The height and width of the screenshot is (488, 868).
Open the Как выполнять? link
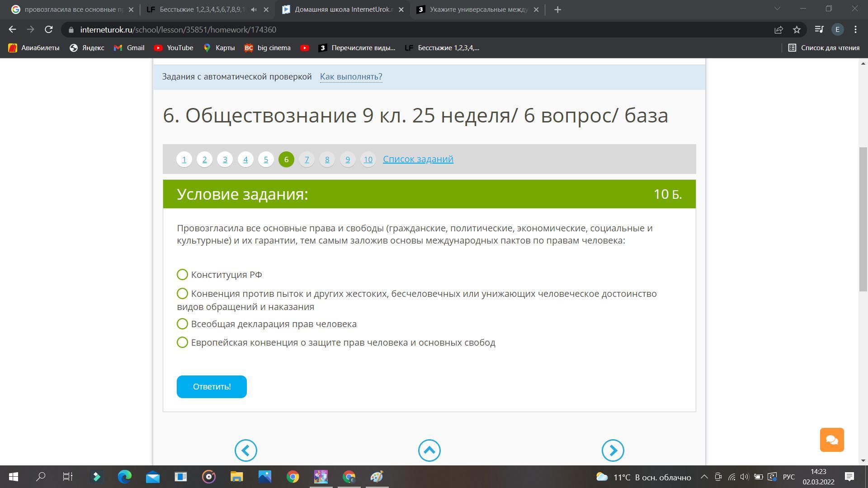pyautogui.click(x=351, y=77)
